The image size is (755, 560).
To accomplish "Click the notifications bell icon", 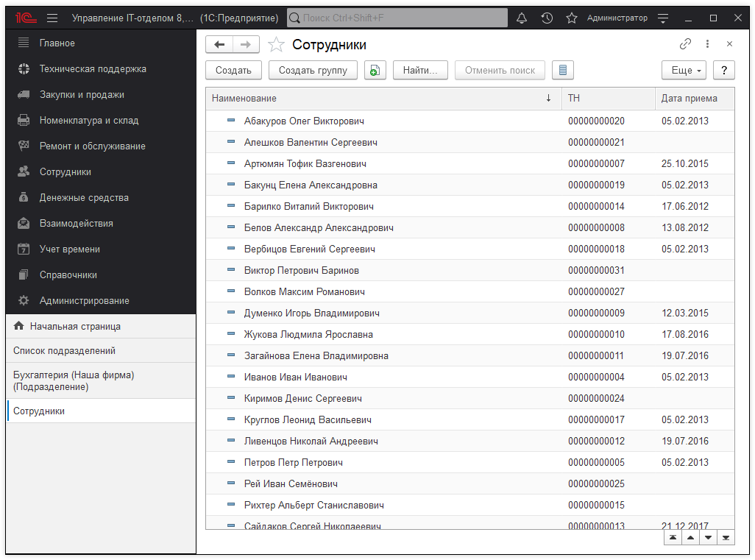I will (x=522, y=18).
